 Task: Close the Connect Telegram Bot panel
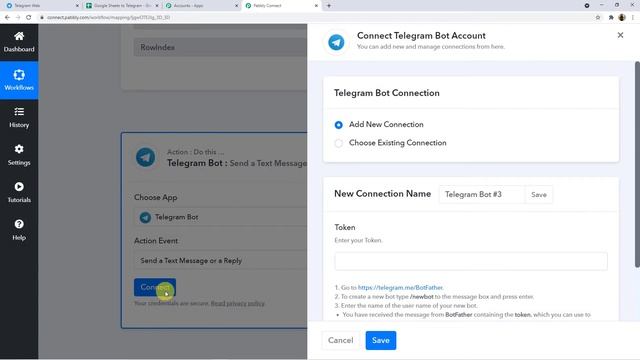tap(620, 36)
